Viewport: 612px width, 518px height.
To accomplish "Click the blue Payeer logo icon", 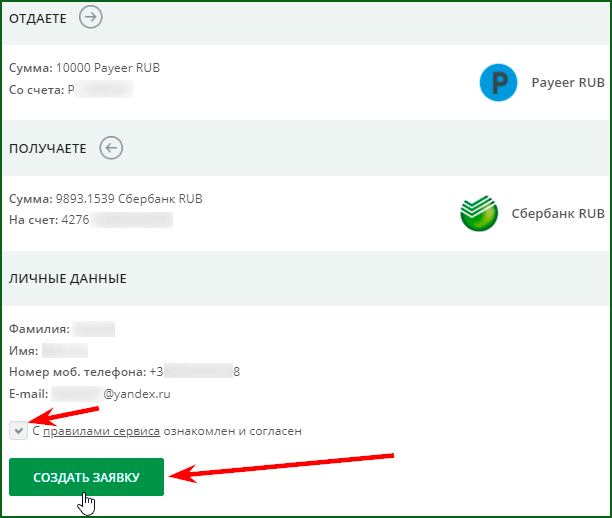I will click(498, 82).
